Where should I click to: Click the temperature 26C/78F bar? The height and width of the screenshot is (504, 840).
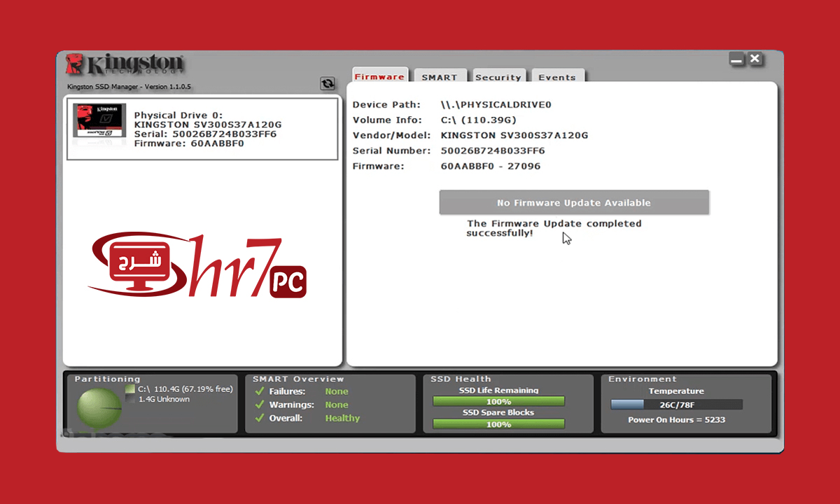click(x=676, y=405)
